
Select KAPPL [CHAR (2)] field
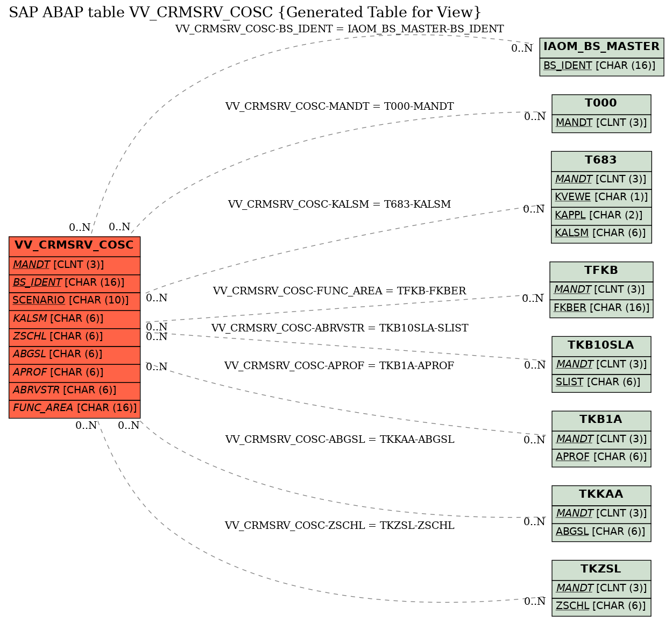click(x=602, y=216)
